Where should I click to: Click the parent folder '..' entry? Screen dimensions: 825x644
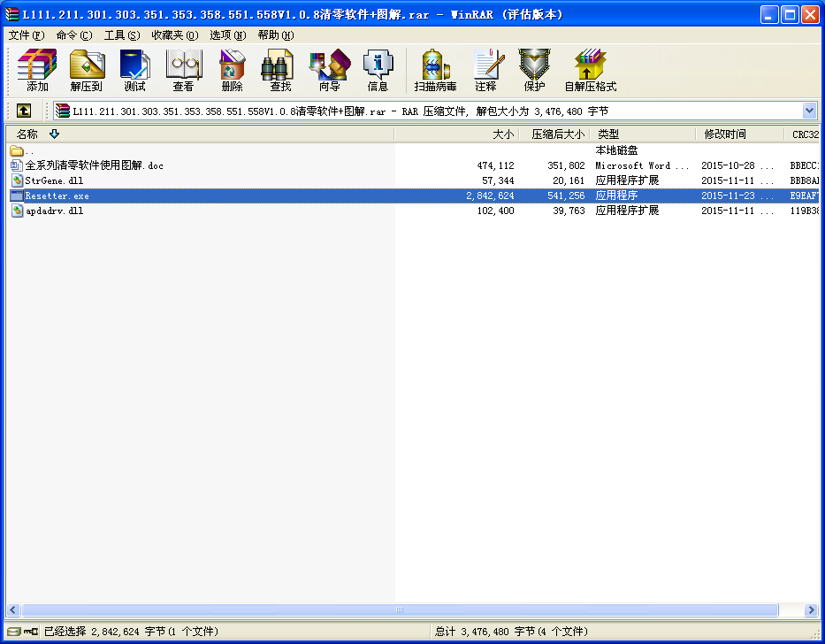click(21, 150)
